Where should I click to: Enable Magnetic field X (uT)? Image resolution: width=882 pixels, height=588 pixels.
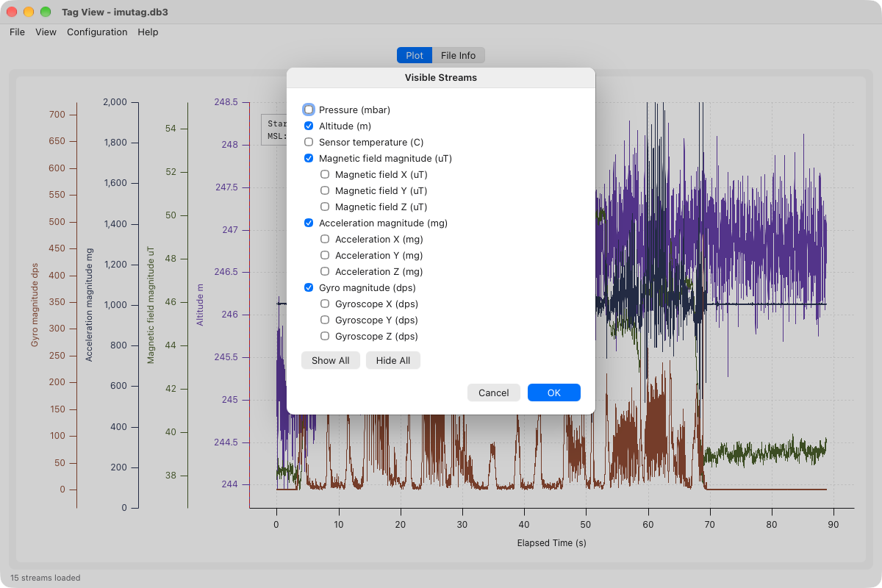(x=325, y=174)
